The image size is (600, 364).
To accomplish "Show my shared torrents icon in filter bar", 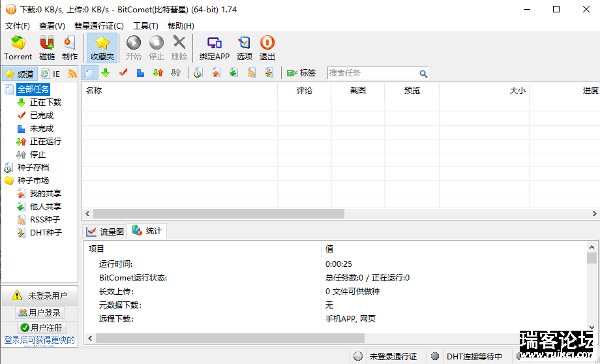I will tap(217, 72).
